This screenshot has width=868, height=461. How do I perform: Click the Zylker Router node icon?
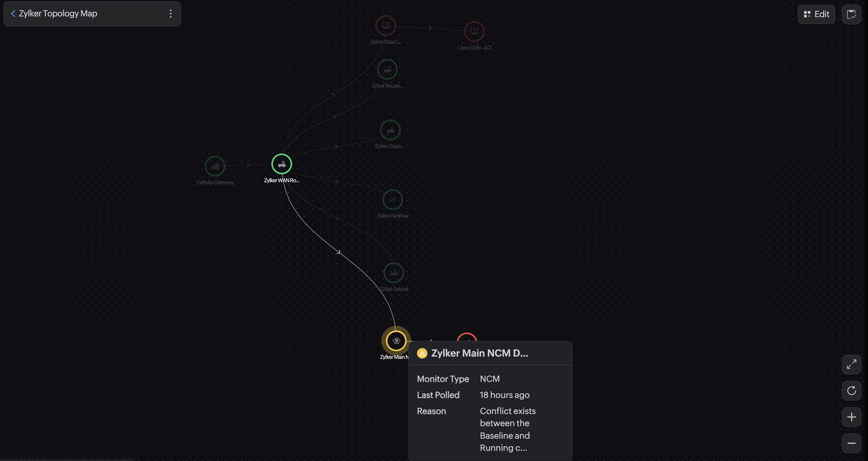387,70
